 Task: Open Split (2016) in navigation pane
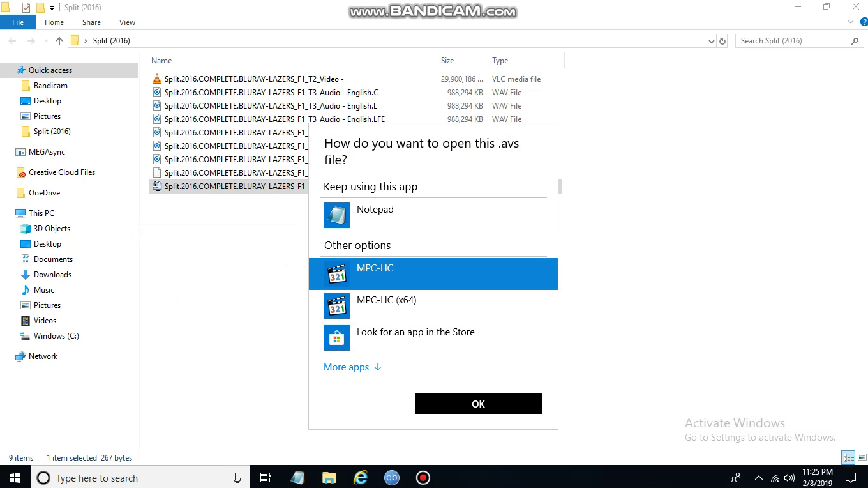pos(52,132)
